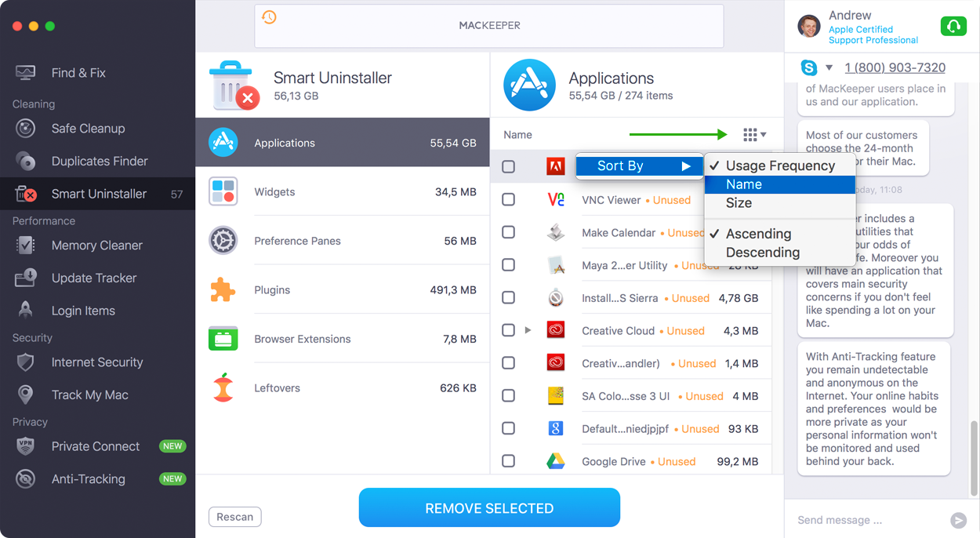Click the Private Connect VPN icon
The height and width of the screenshot is (538, 980).
(x=25, y=446)
